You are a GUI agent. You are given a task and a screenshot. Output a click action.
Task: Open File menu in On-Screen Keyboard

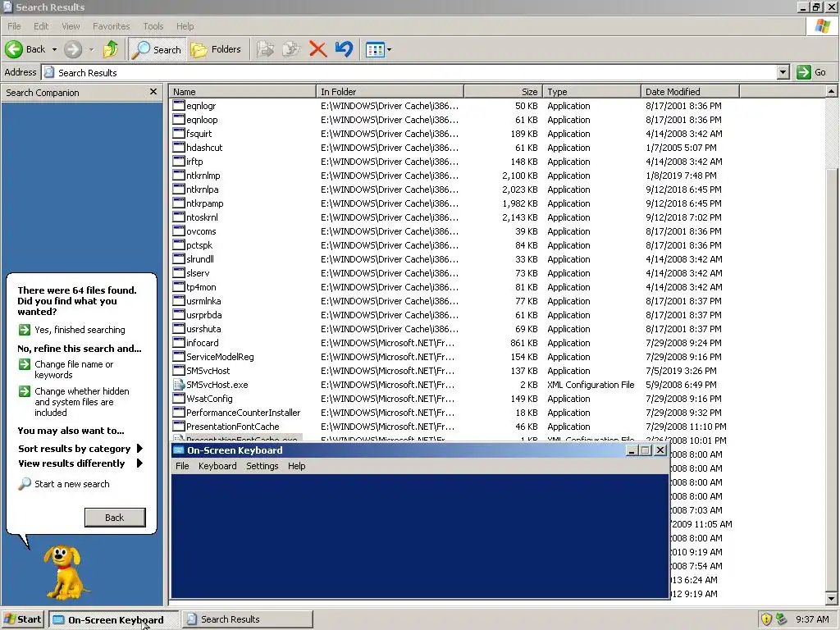tap(182, 466)
